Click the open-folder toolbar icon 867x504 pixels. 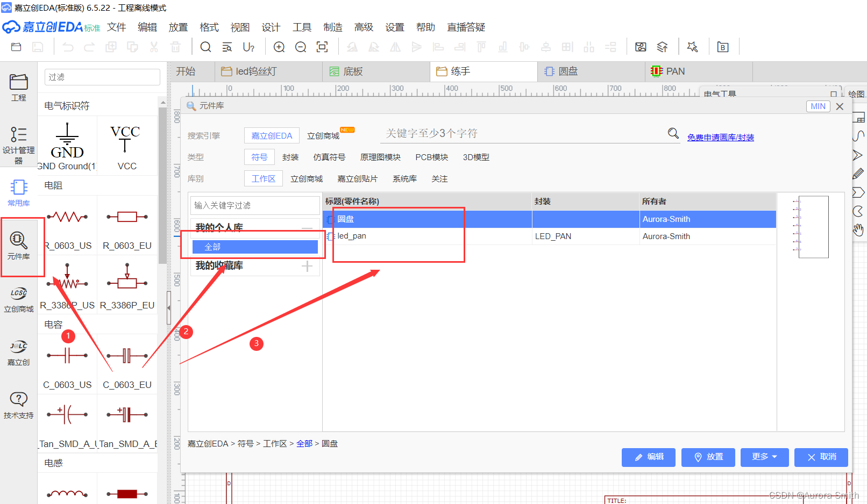click(16, 47)
